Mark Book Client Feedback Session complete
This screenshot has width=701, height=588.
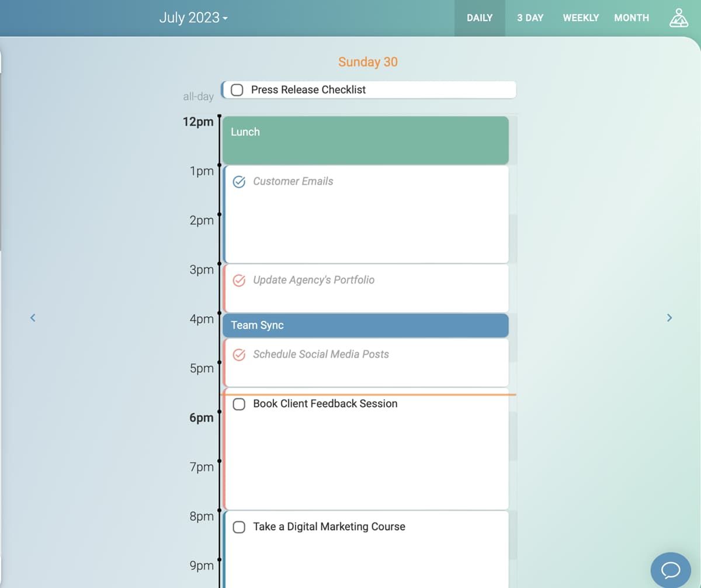239,404
